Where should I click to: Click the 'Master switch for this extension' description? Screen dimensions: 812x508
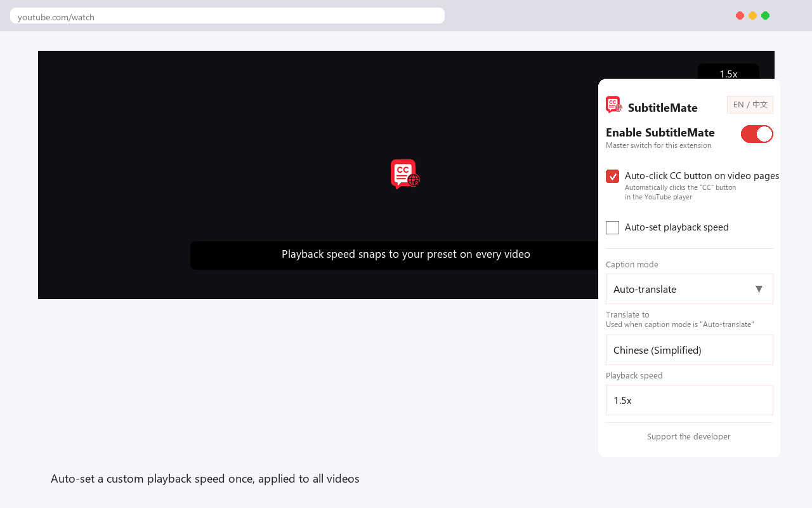point(658,145)
